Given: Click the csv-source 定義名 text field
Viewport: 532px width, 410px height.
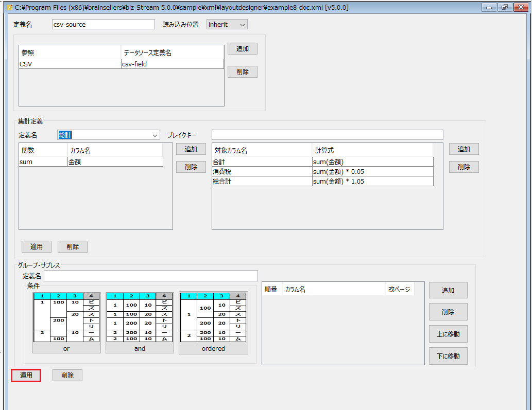Looking at the screenshot, I should coord(104,24).
